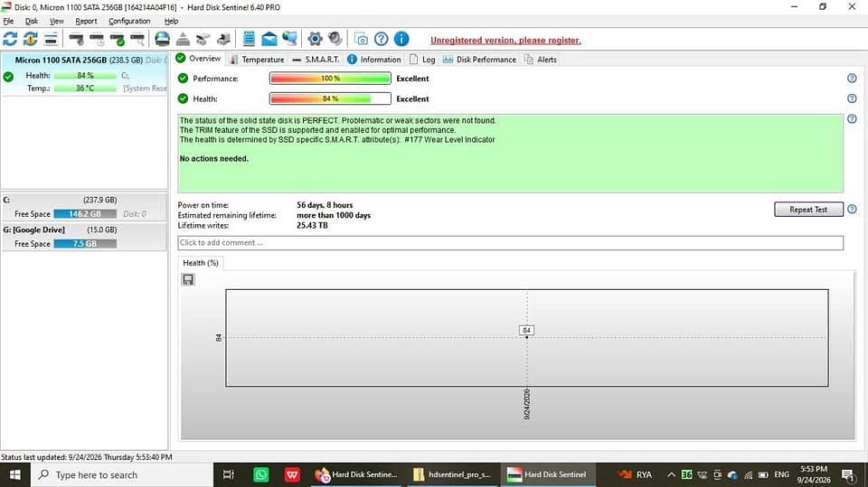Click the Windows Start button

[15, 475]
